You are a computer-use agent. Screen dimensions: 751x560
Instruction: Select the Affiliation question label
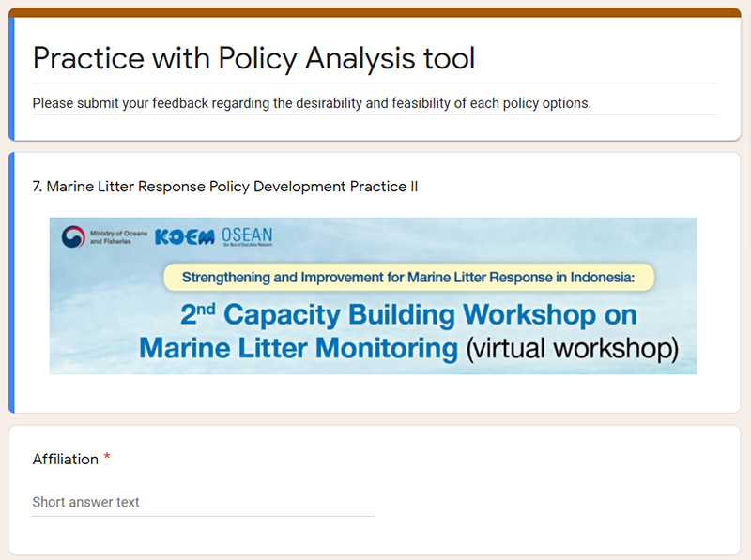(66, 460)
